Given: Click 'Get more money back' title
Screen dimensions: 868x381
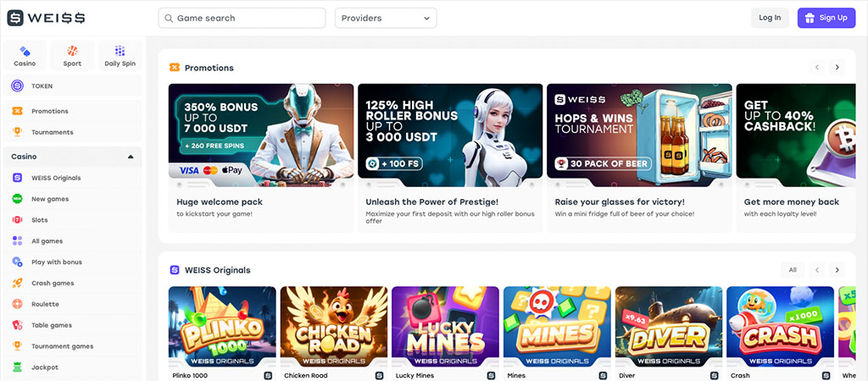Looking at the screenshot, I should (x=792, y=202).
